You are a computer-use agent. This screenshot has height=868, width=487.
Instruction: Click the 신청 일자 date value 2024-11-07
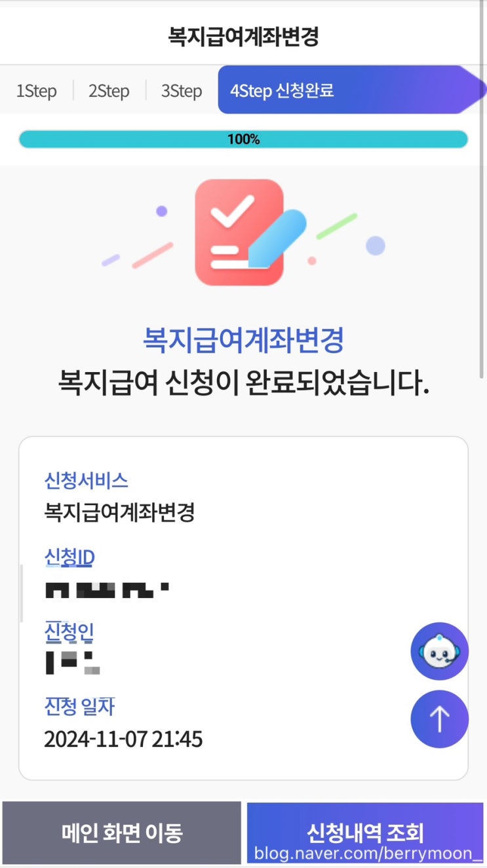click(x=123, y=739)
